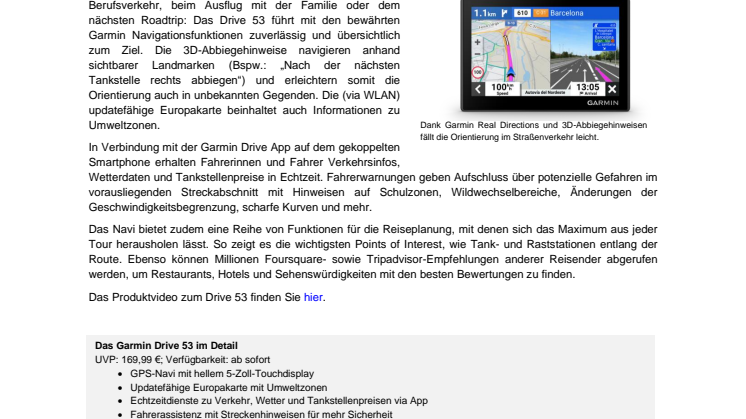The height and width of the screenshot is (419, 746).
Task: Click the word 'Tripadvisor-Empfehlungen' in the text
Action: click(x=432, y=259)
